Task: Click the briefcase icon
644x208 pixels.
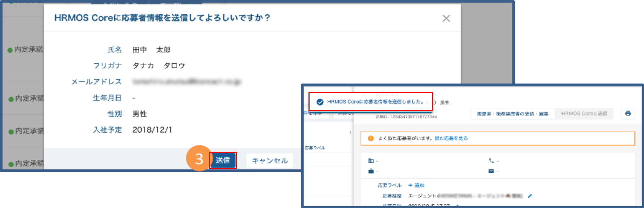Action: (x=371, y=172)
